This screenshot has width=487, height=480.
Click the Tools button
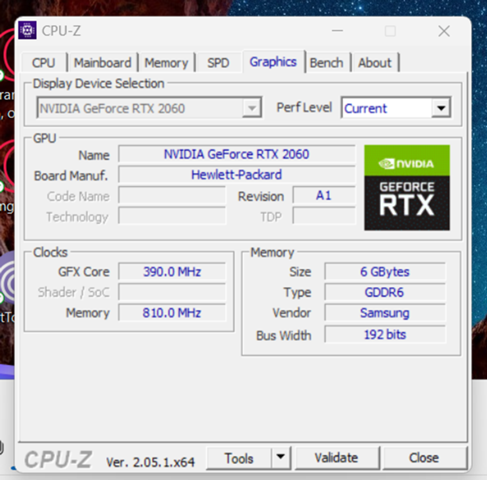pos(239,458)
